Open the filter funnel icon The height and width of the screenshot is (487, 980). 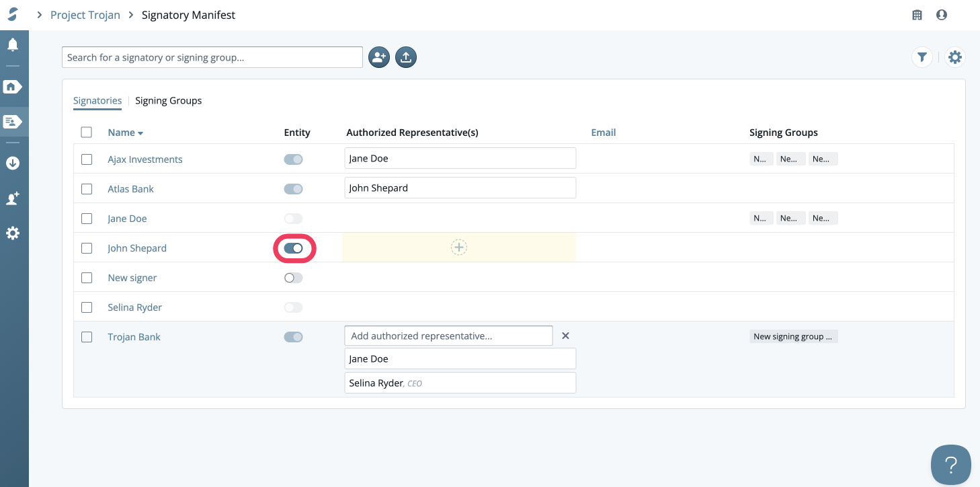coord(922,57)
